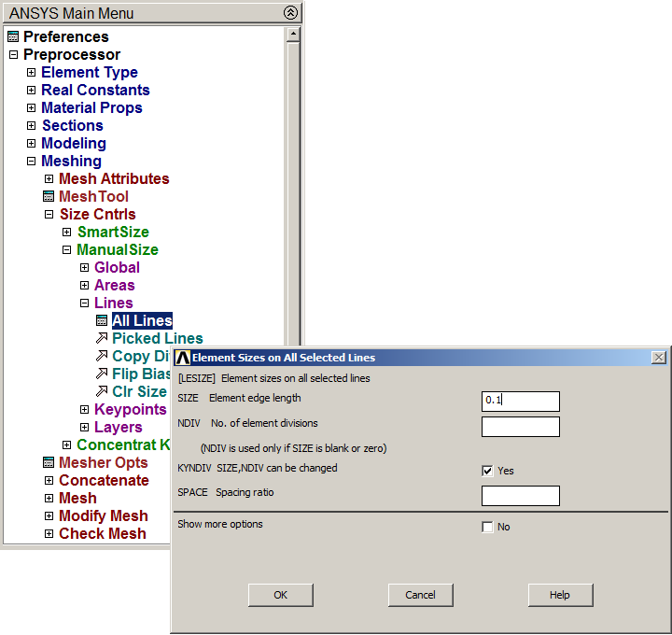This screenshot has width=672, height=635.
Task: Click the Picked Lines arrow icon
Action: point(102,338)
